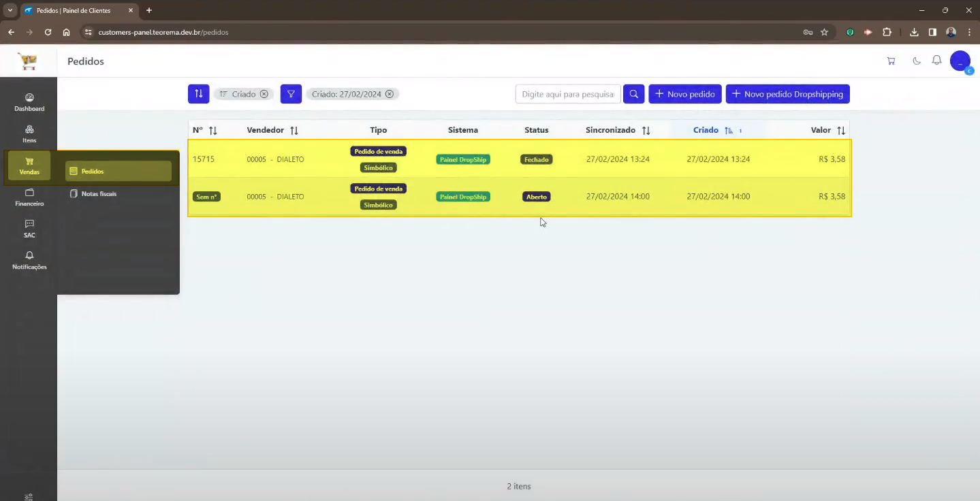This screenshot has height=501, width=980.
Task: Click vendor 00005 - DIALETO in order 15715 row
Action: point(275,159)
